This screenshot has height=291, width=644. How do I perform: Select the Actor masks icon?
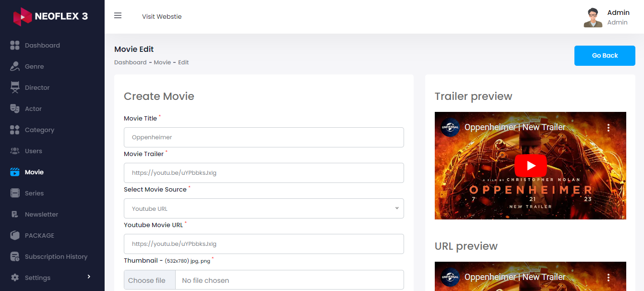coord(15,109)
